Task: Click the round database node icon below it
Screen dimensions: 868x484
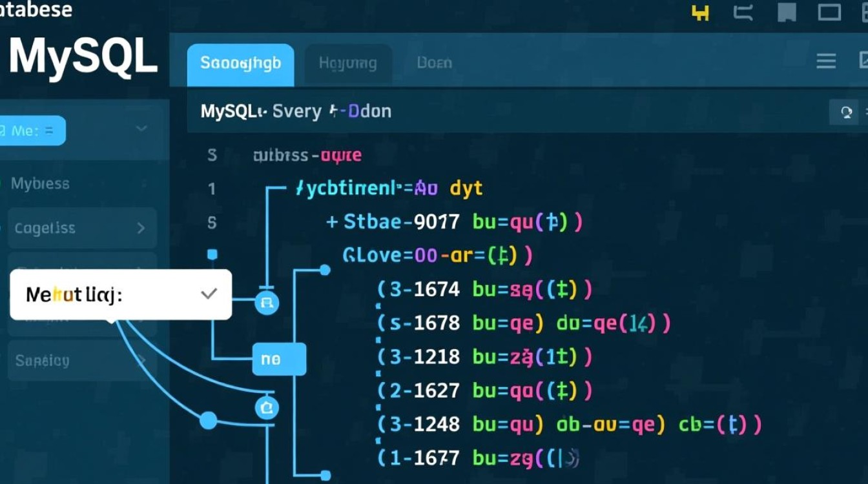Action: (x=267, y=407)
